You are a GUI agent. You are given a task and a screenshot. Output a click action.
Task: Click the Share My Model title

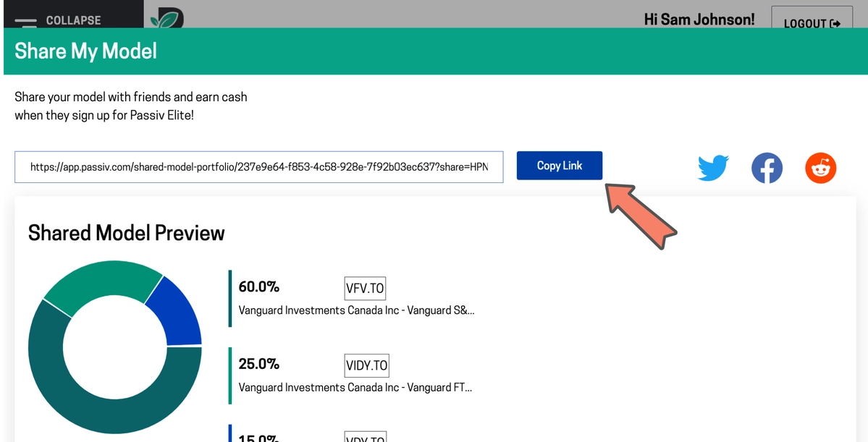click(86, 51)
